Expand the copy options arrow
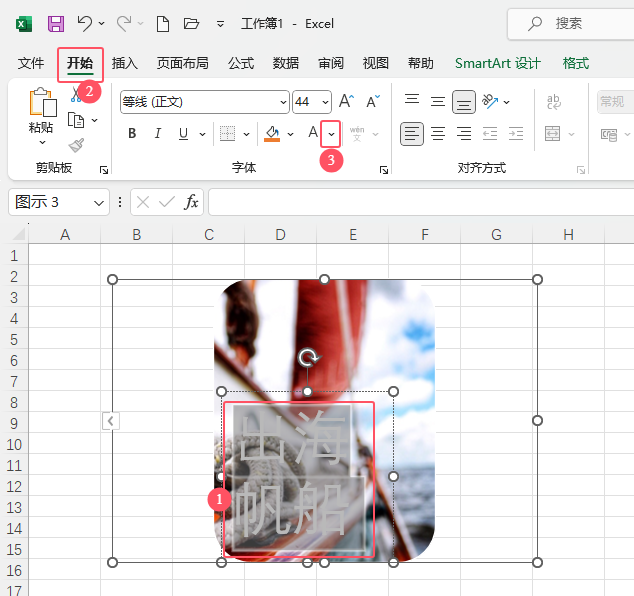The height and width of the screenshot is (596, 634). click(95, 120)
